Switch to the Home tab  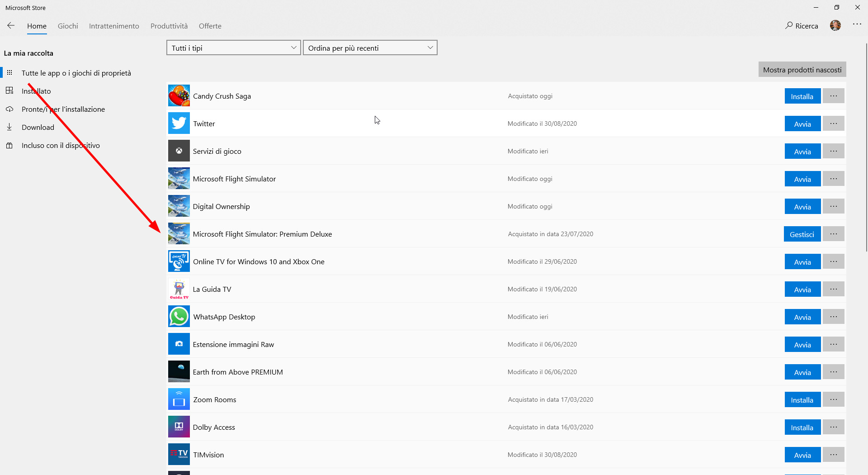coord(37,26)
